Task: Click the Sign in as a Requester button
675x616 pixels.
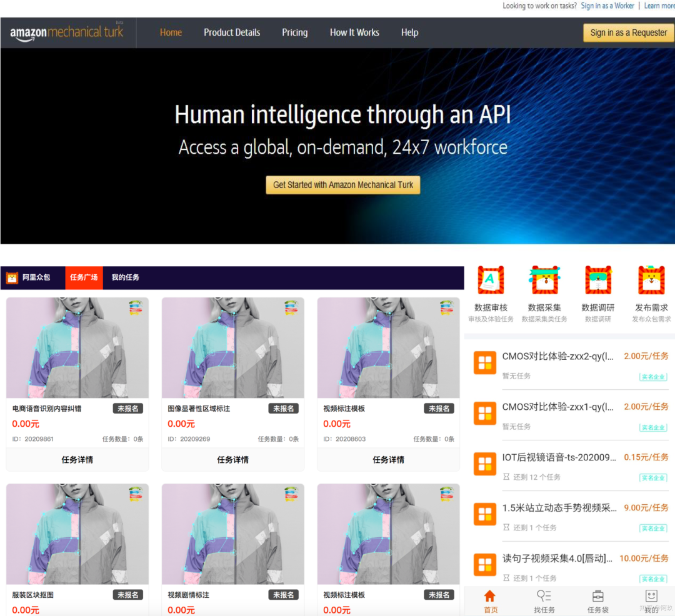Action: tap(629, 32)
